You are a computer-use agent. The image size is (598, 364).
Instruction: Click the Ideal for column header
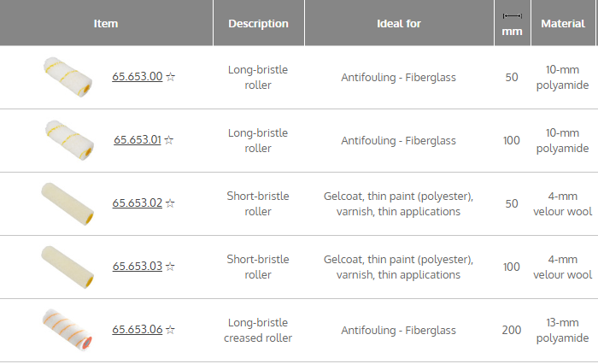(398, 24)
